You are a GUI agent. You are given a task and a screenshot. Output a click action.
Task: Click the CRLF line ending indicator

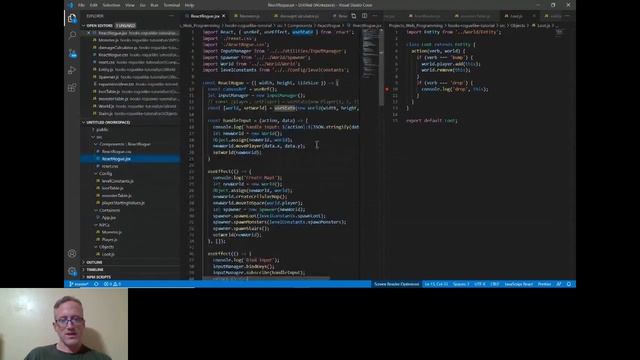495,284
